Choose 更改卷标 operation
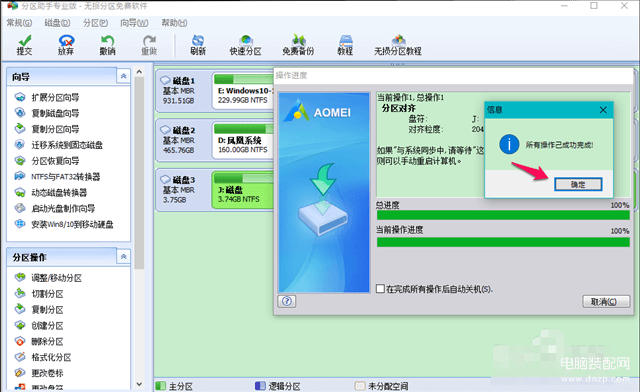This screenshot has height=392, width=640. click(x=39, y=373)
